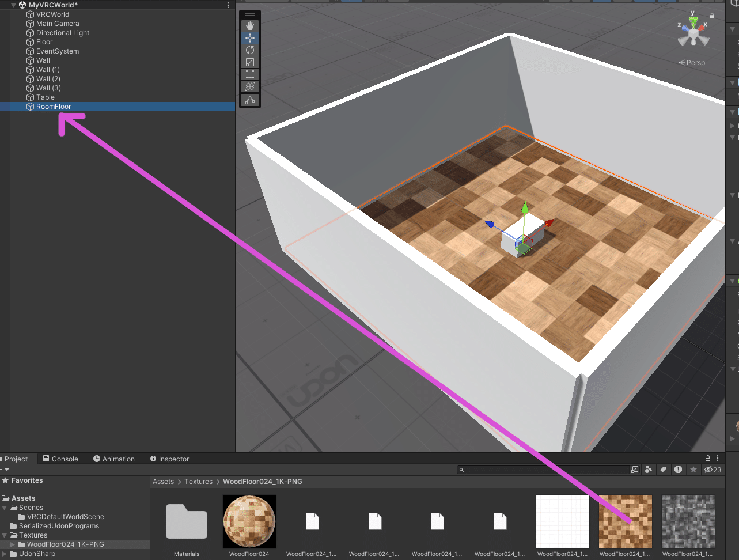The width and height of the screenshot is (739, 560).
Task: Select the Rotate tool
Action: [x=249, y=50]
